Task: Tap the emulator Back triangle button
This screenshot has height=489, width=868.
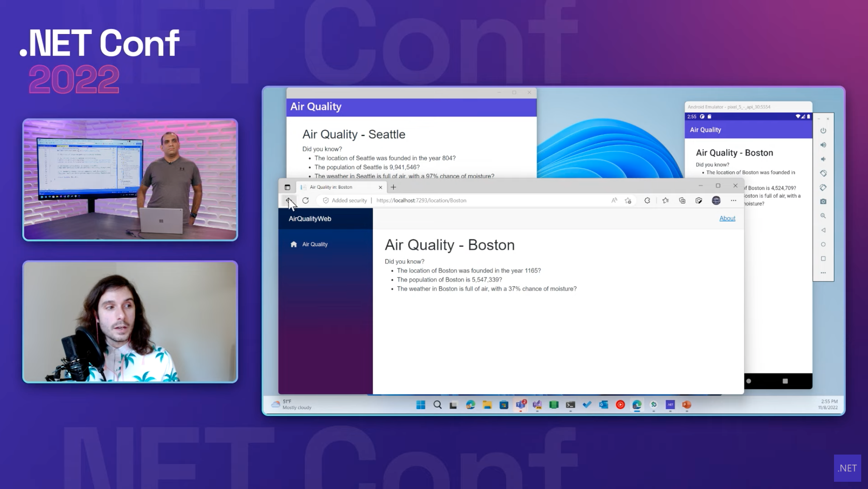Action: pyautogui.click(x=823, y=230)
